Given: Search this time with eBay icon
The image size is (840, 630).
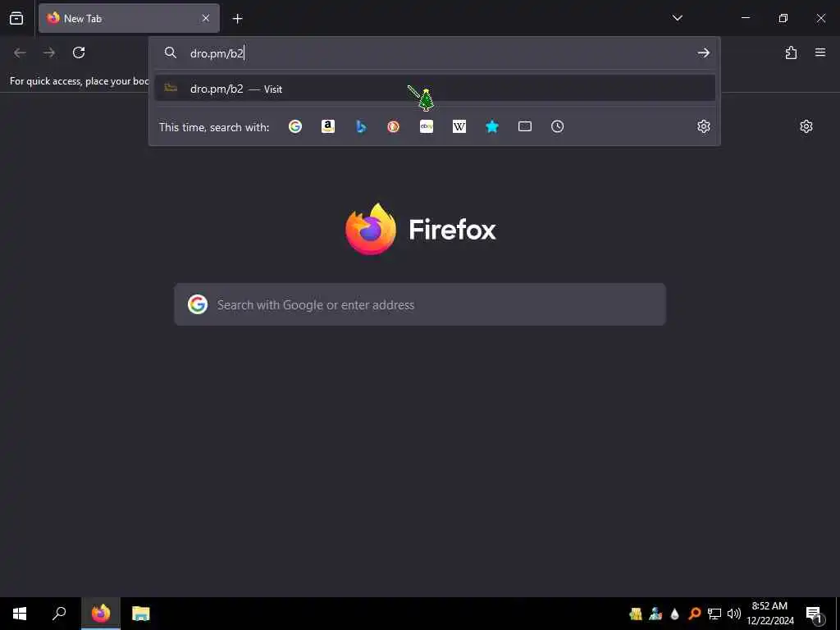Looking at the screenshot, I should coord(427,126).
